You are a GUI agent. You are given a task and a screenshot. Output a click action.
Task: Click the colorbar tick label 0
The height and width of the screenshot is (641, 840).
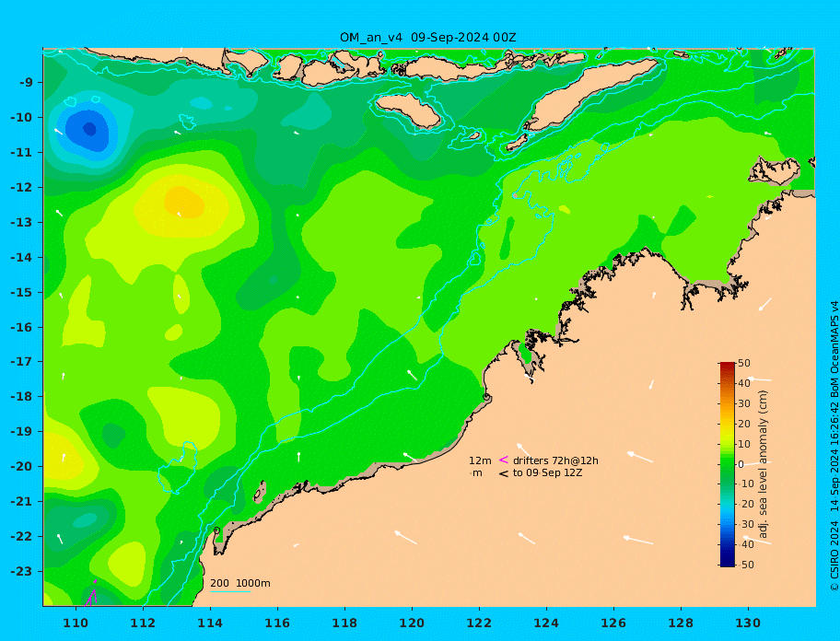coord(741,464)
